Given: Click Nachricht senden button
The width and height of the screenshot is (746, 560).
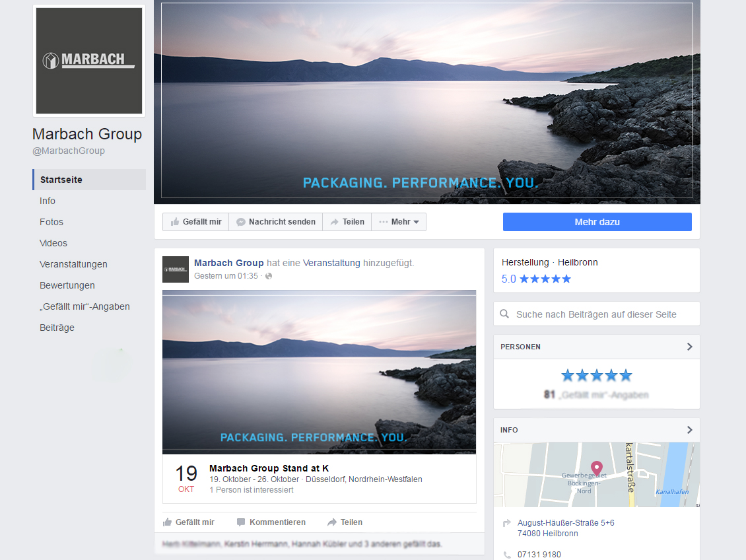Looking at the screenshot, I should point(276,222).
